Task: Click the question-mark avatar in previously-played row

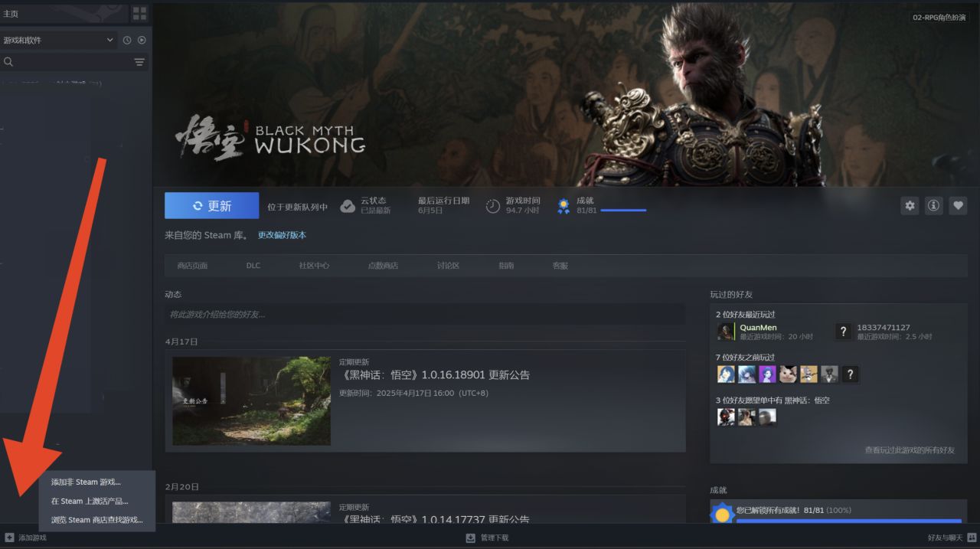Action: click(x=850, y=374)
